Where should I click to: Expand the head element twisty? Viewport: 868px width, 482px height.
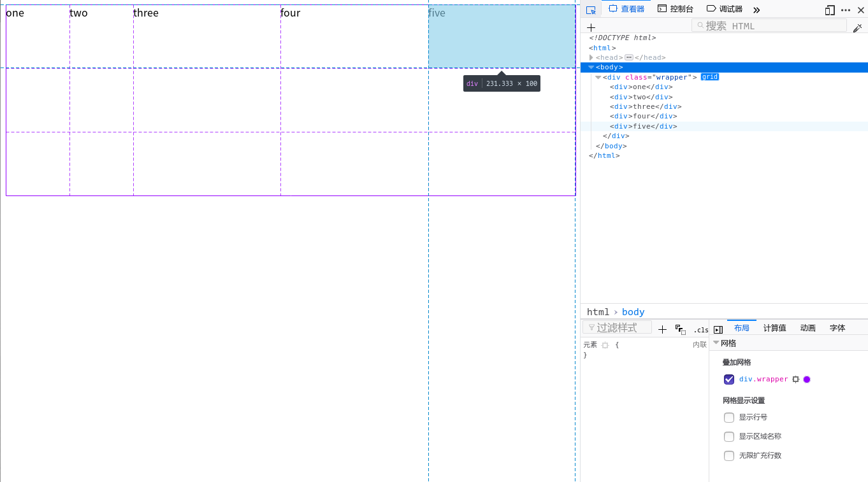coord(591,57)
